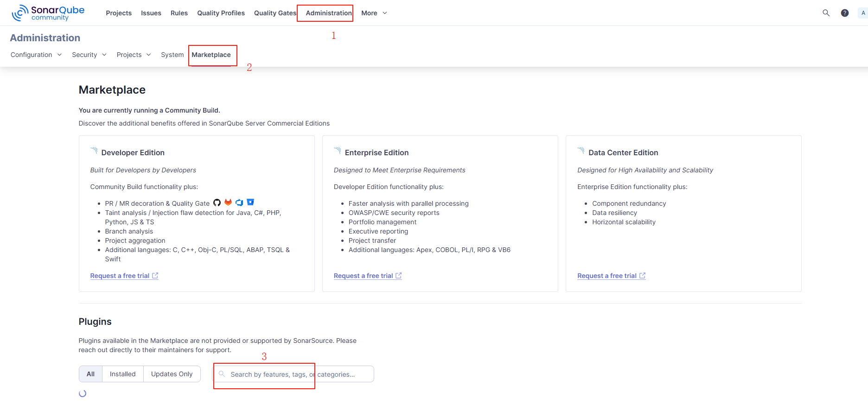This screenshot has width=868, height=411.
Task: Go to Quality Profiles in navigation
Action: click(221, 13)
